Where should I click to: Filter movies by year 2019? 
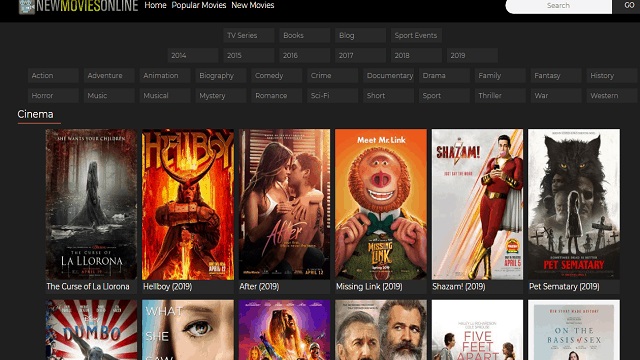[472, 56]
